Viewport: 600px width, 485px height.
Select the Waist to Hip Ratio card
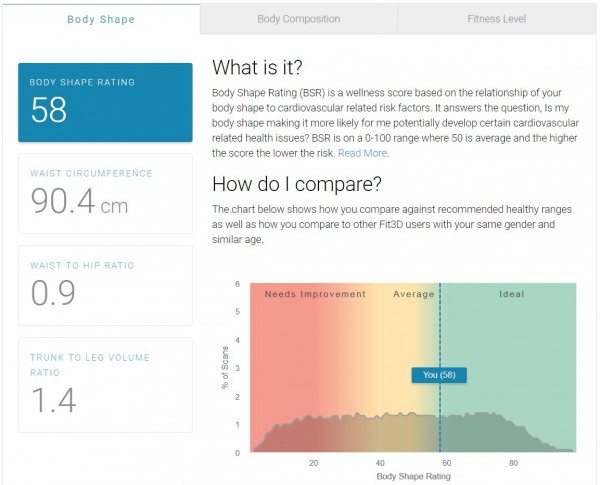tap(105, 285)
